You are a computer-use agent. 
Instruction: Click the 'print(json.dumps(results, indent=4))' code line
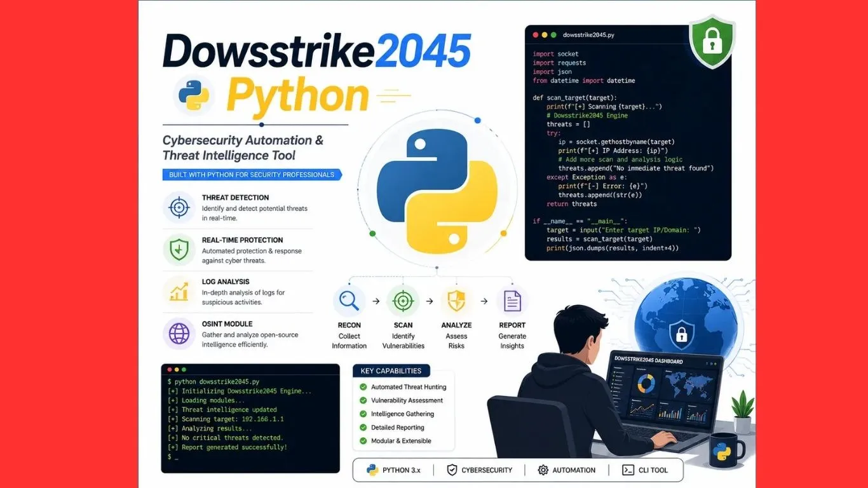(613, 248)
